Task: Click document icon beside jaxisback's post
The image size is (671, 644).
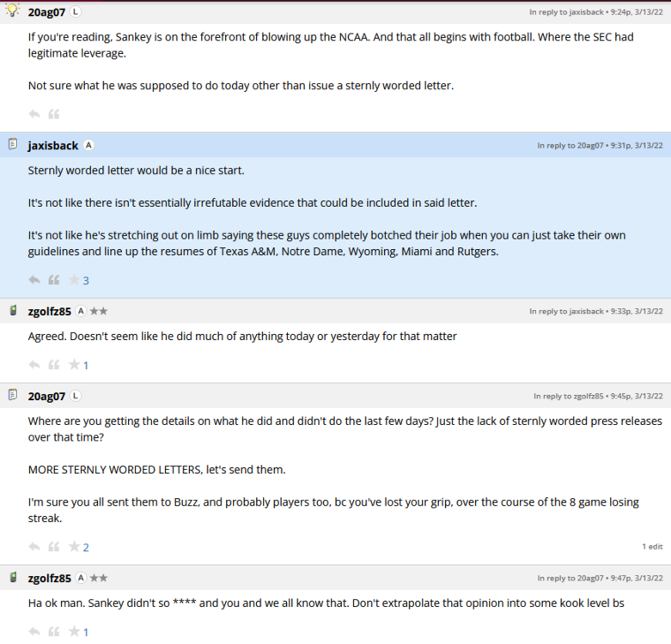Action: (x=13, y=144)
